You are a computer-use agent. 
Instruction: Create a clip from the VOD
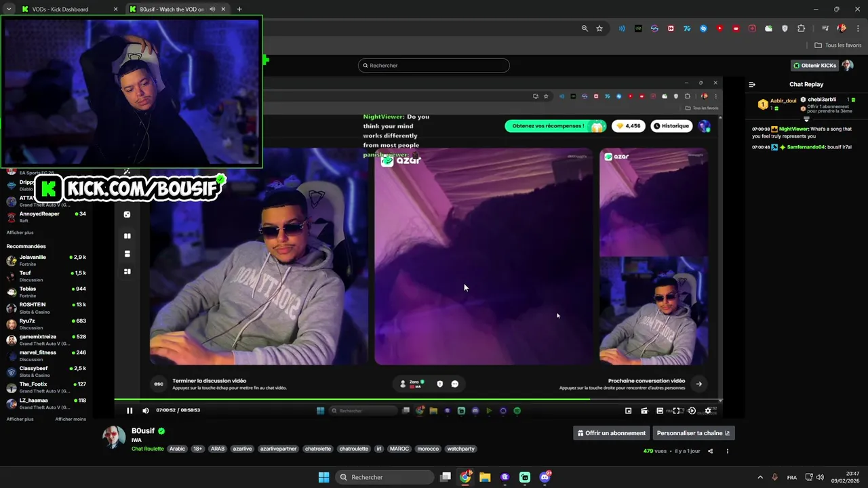pos(644,411)
